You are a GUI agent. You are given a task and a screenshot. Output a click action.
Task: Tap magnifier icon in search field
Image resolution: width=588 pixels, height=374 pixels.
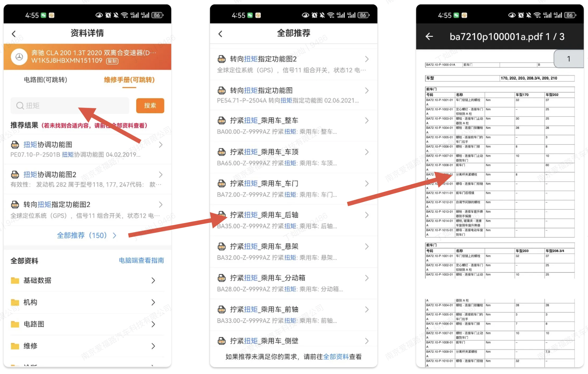(20, 106)
